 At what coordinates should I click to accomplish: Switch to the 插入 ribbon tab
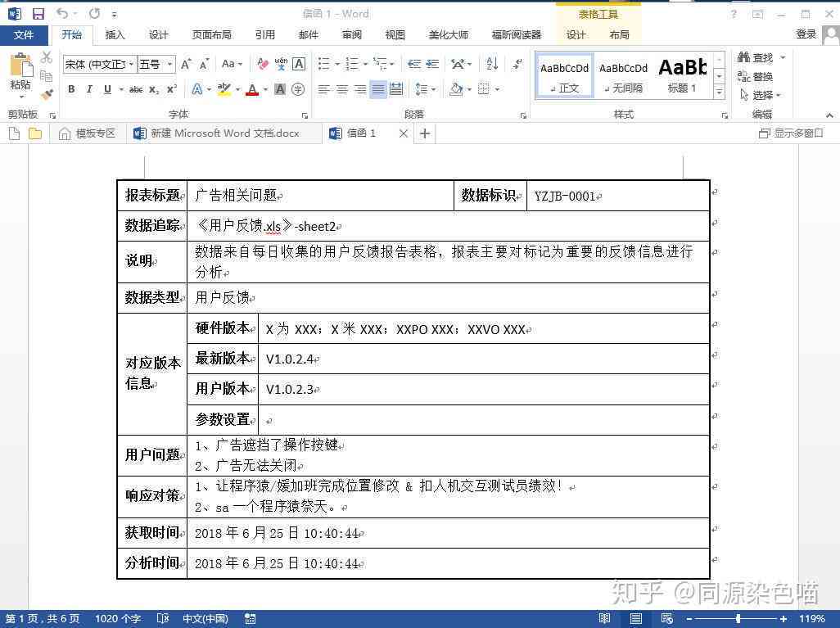coord(115,35)
